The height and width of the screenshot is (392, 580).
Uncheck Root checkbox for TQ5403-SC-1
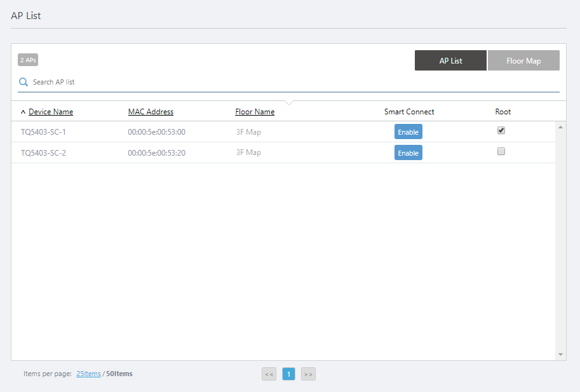501,130
